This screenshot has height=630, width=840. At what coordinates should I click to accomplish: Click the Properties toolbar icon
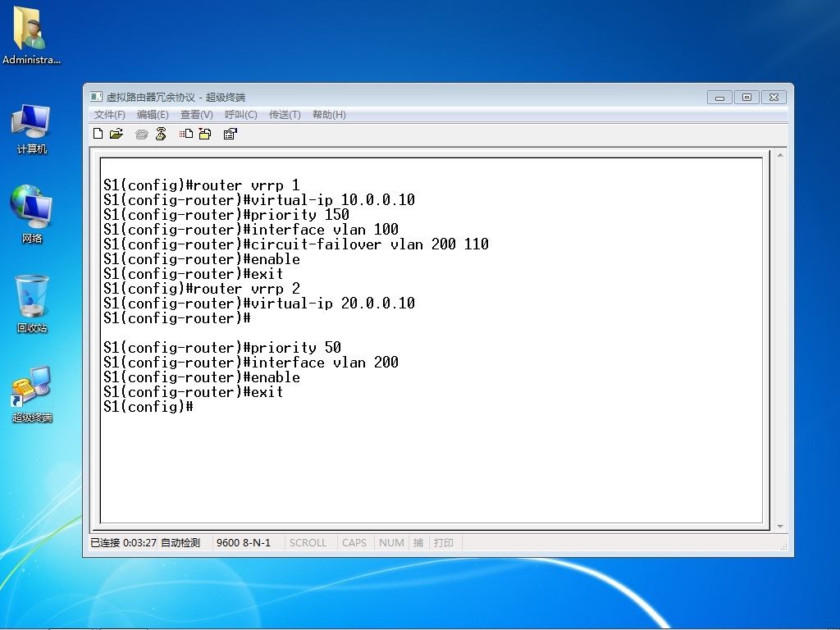(231, 134)
